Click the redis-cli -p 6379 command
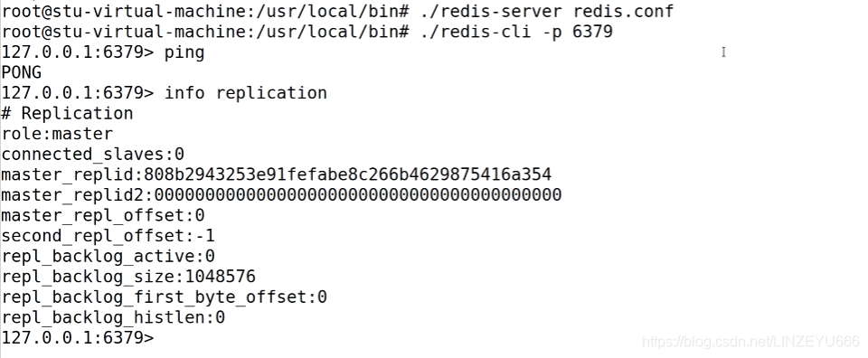 [516, 32]
